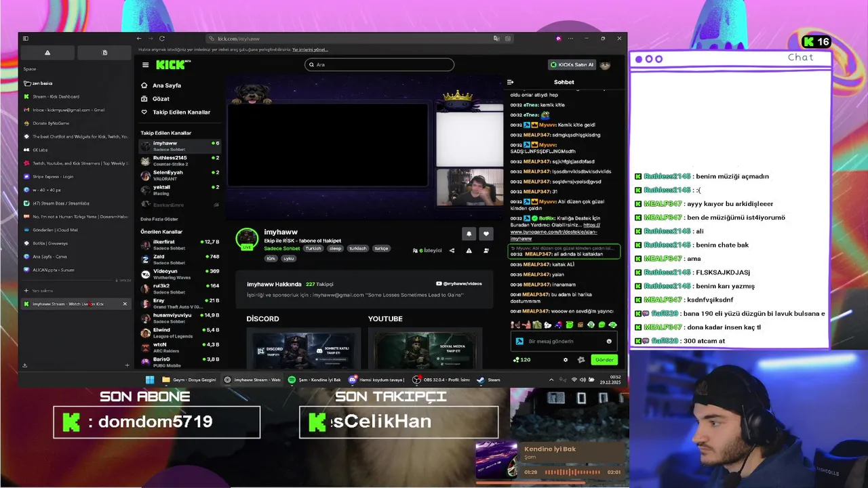
Task: Open Gözat browse page
Action: pyautogui.click(x=155, y=99)
